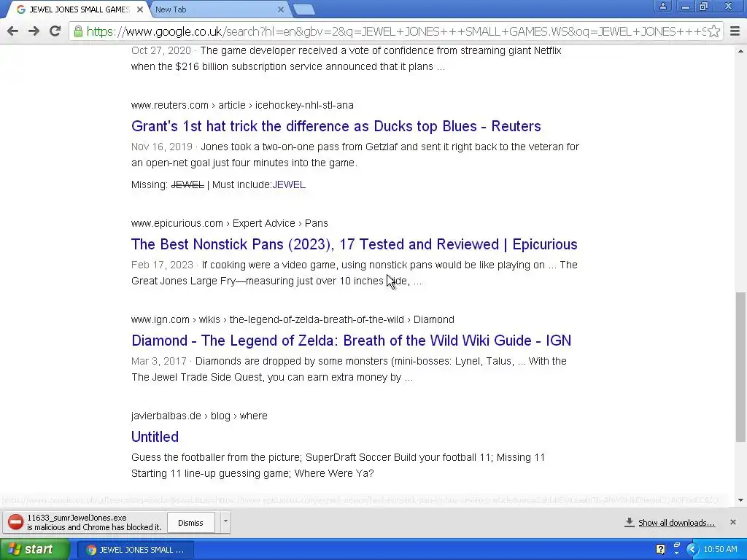The width and height of the screenshot is (747, 560).
Task: Click the Mar 3, 2017 snippet date
Action: pyautogui.click(x=159, y=361)
